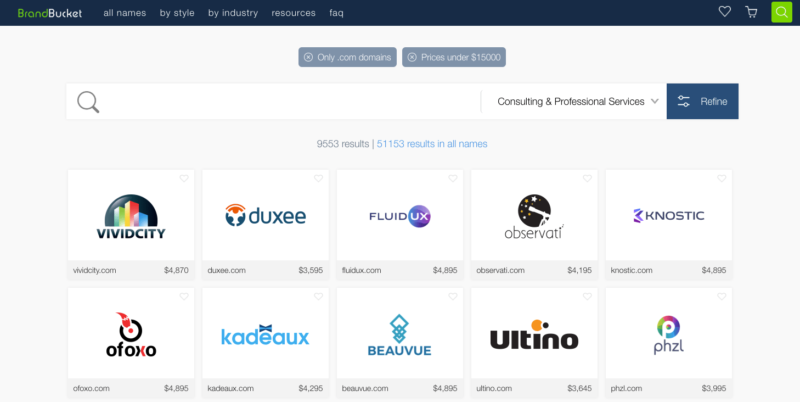The height and width of the screenshot is (402, 800).
Task: Open the FluidUX logo thumbnail
Action: click(400, 216)
